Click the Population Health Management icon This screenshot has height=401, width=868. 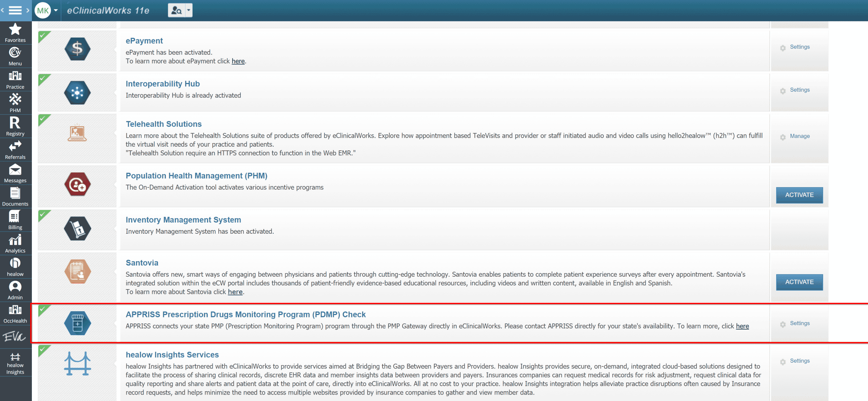click(77, 184)
